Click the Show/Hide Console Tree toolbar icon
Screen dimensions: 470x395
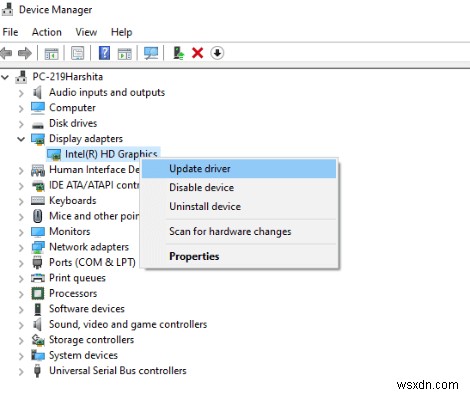(51, 53)
